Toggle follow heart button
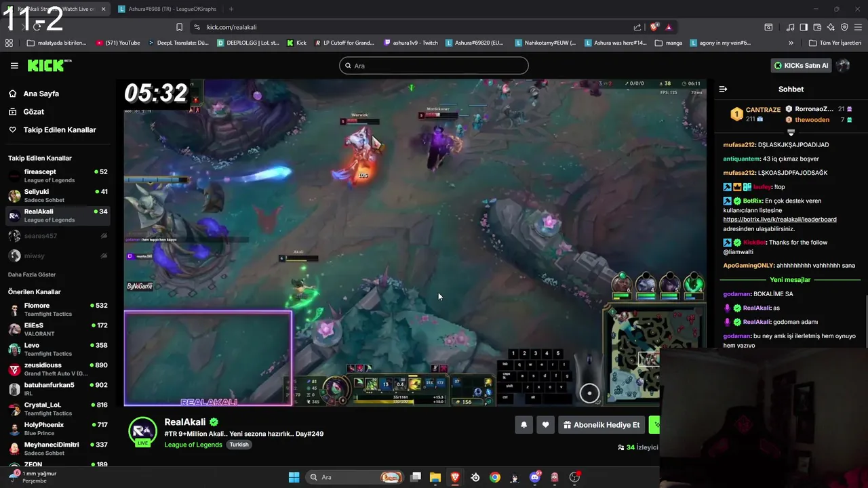This screenshot has width=868, height=488. [x=545, y=425]
